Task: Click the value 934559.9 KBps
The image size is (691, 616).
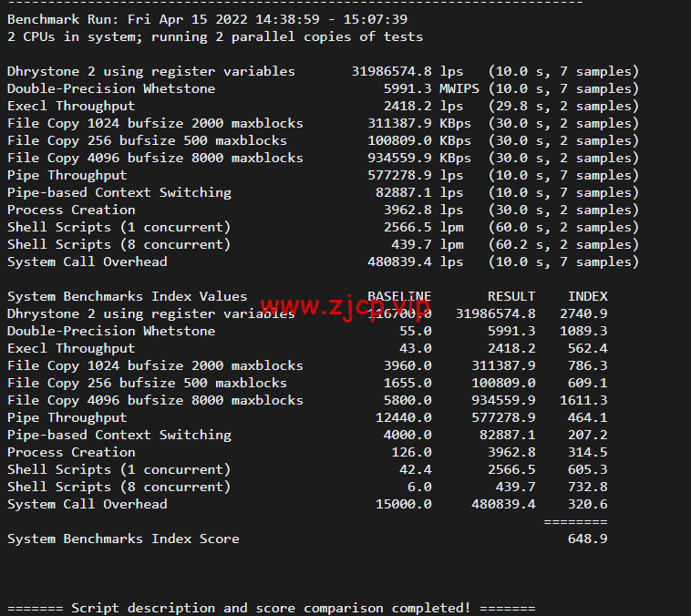Action: 419,158
